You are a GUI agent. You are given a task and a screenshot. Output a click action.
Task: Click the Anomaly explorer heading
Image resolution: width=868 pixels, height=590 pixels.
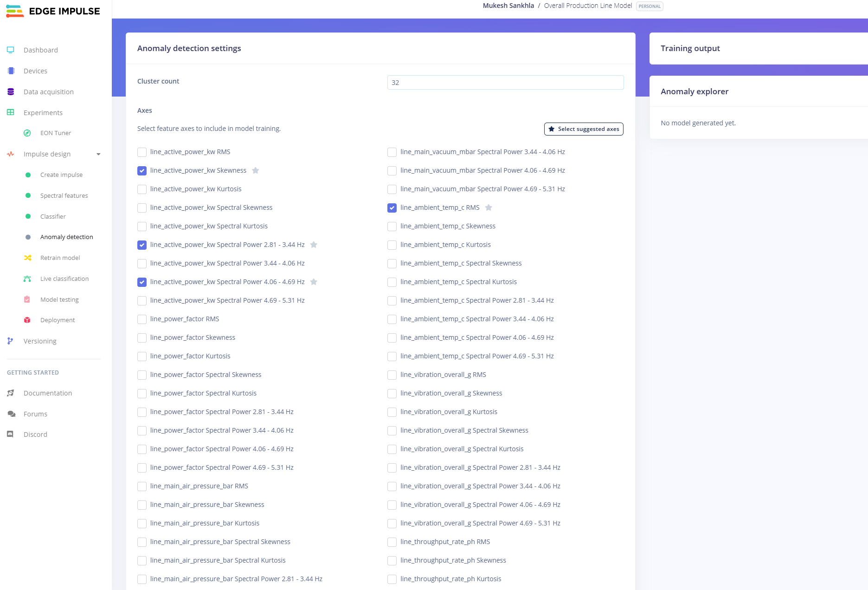pyautogui.click(x=694, y=91)
